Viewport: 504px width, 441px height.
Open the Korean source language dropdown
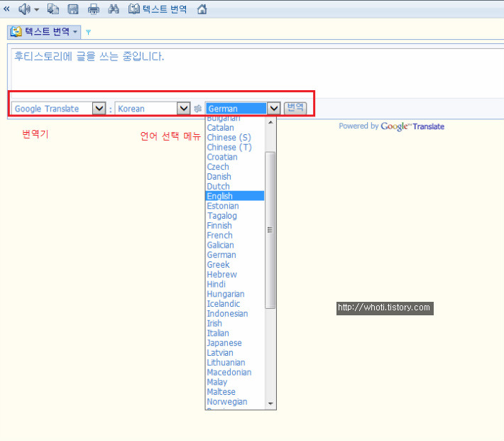(184, 109)
